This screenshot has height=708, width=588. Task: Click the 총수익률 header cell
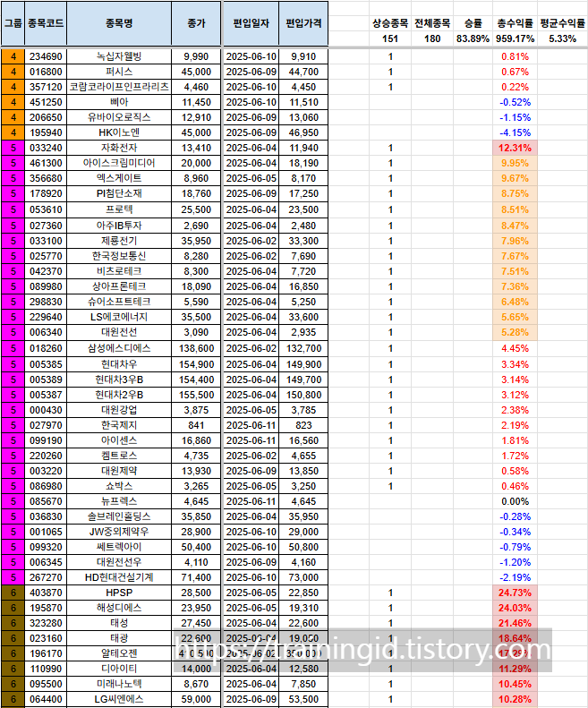point(515,23)
